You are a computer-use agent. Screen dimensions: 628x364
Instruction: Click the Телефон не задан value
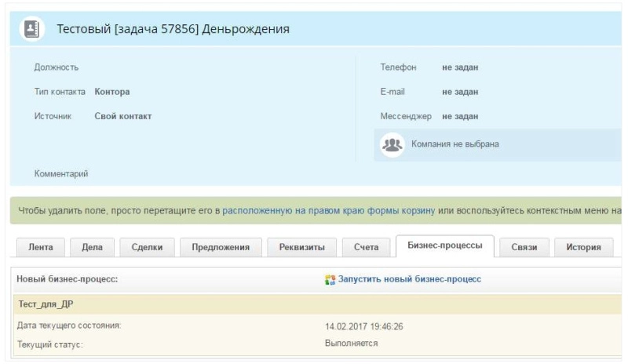pyautogui.click(x=460, y=67)
